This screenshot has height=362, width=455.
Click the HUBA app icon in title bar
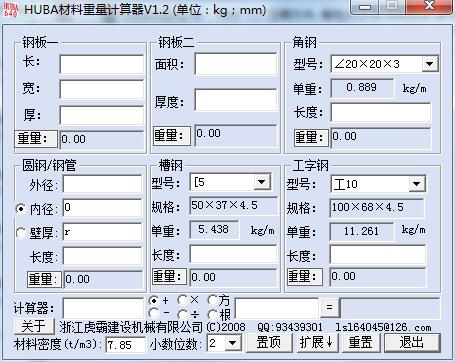[x=11, y=10]
